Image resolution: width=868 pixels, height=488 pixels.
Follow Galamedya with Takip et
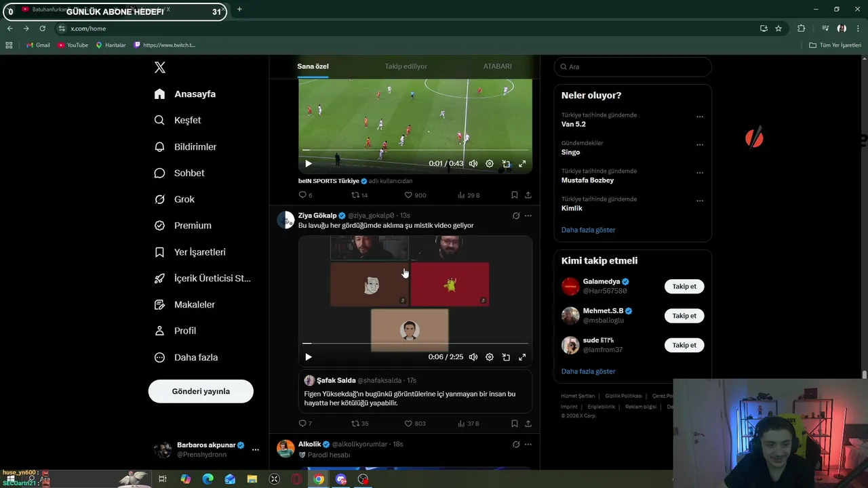(x=684, y=286)
